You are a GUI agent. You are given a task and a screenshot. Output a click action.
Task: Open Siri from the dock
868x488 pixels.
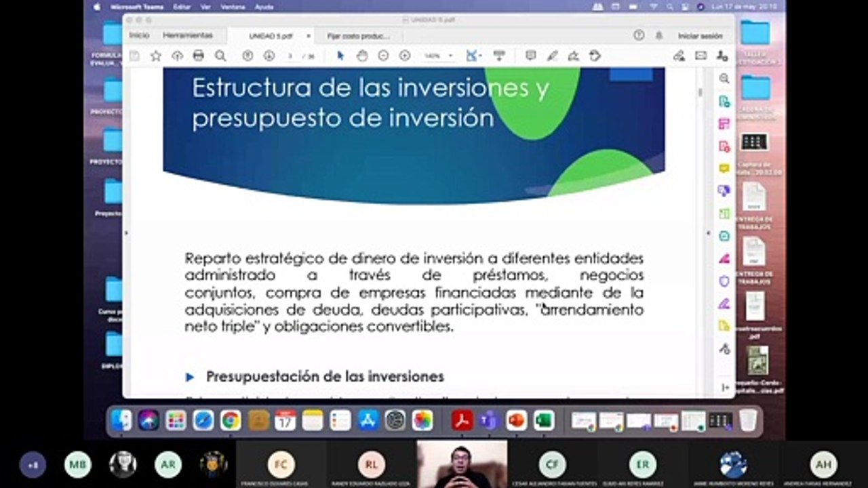coord(149,421)
